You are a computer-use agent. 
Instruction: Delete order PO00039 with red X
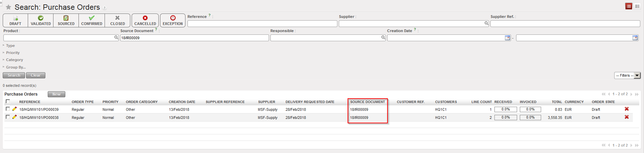tap(626, 109)
